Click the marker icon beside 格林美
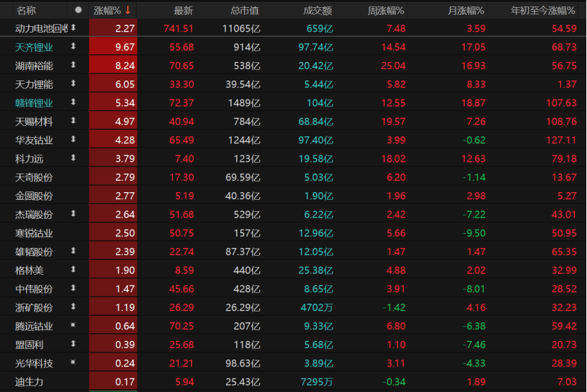This screenshot has width=587, height=392. (x=72, y=269)
